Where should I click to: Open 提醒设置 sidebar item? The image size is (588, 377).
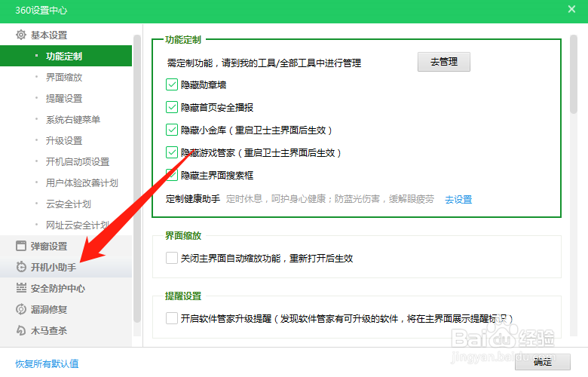tap(64, 98)
